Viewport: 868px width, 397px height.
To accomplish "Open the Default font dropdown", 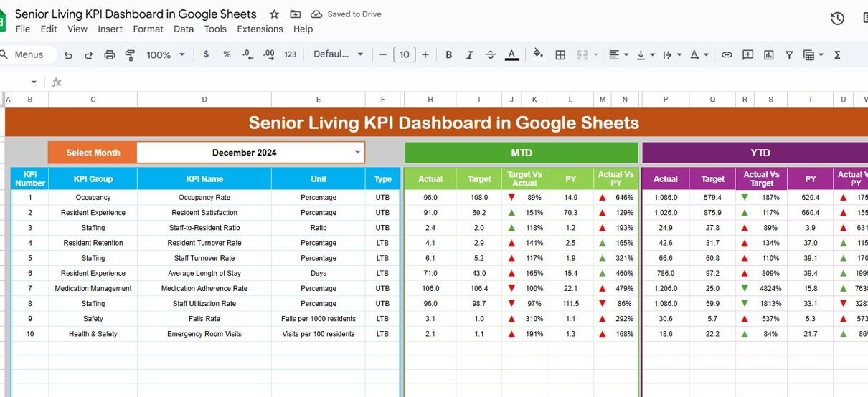I will [339, 55].
